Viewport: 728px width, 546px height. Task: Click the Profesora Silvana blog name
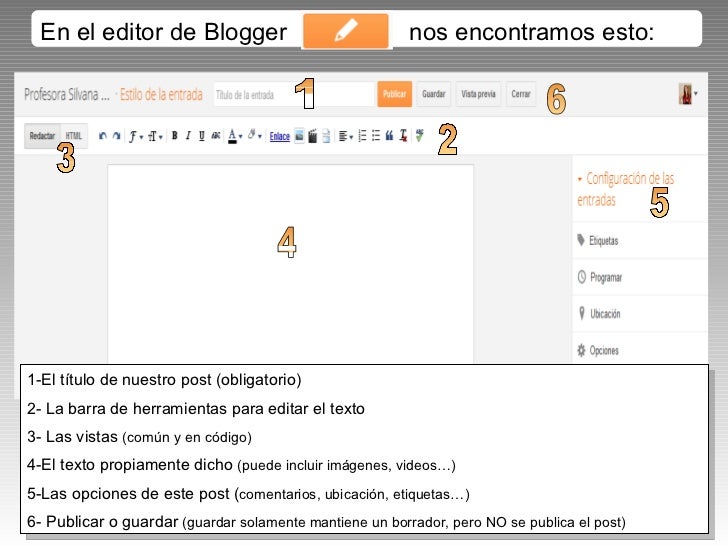click(x=67, y=95)
